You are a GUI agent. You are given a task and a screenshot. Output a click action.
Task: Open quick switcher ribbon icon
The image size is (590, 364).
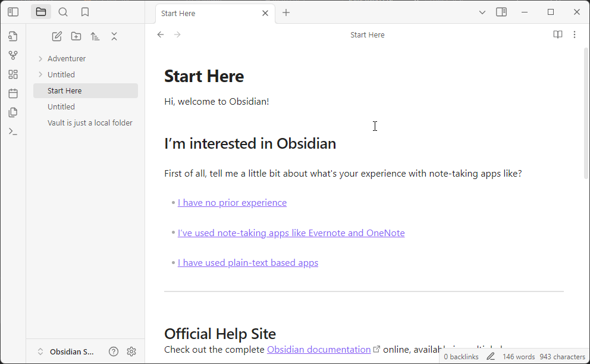pyautogui.click(x=13, y=36)
